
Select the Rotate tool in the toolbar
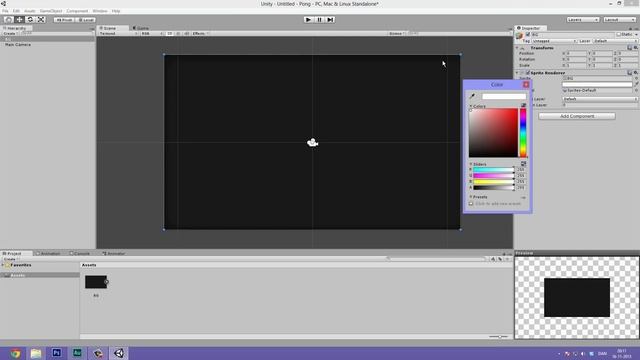(30, 20)
